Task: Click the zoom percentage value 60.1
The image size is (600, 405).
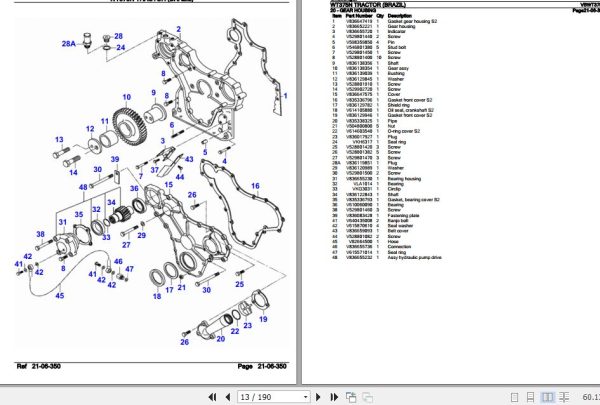Action: click(591, 397)
